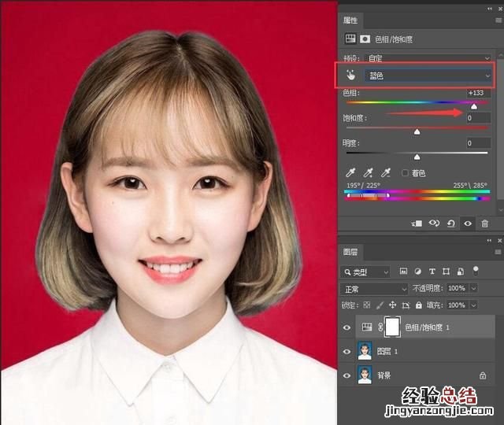Select the 图层 1 layer thumbnail
This screenshot has height=425, width=504.
coord(365,351)
